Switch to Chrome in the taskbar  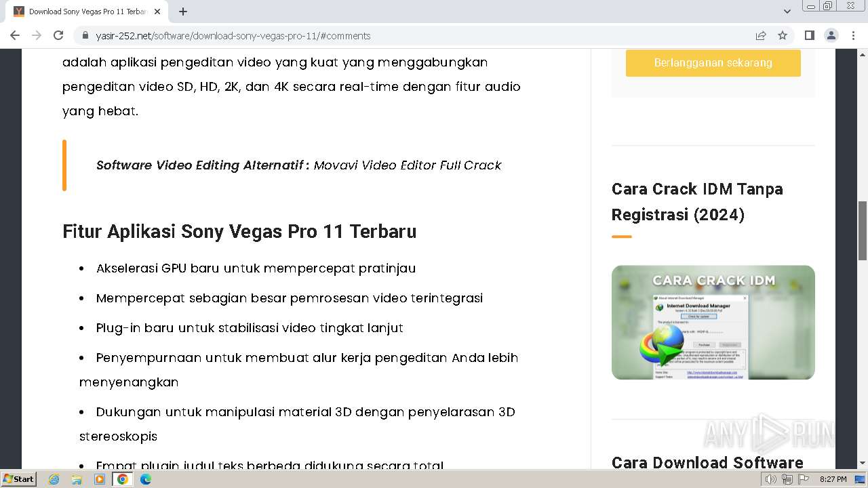click(x=123, y=479)
